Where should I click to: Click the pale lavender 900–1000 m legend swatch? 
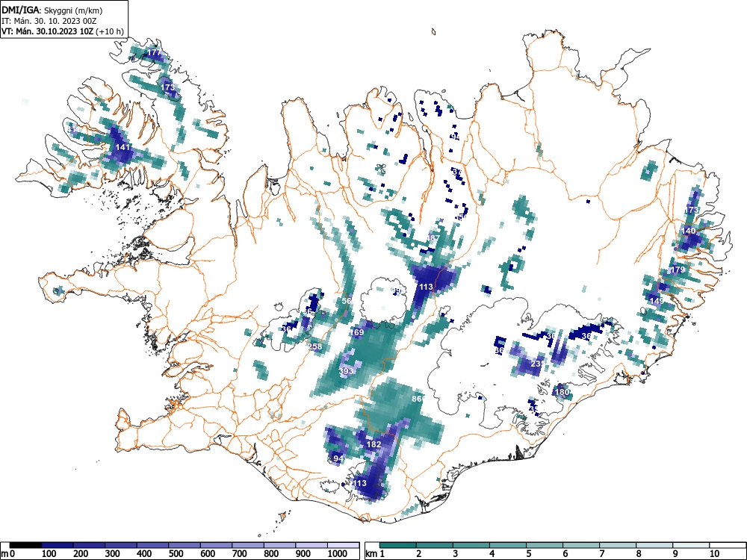click(x=312, y=545)
